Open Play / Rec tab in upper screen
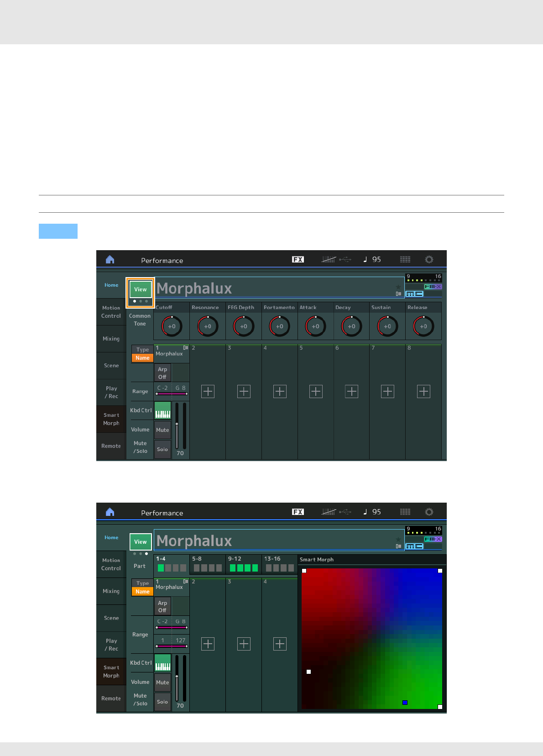 tap(111, 392)
